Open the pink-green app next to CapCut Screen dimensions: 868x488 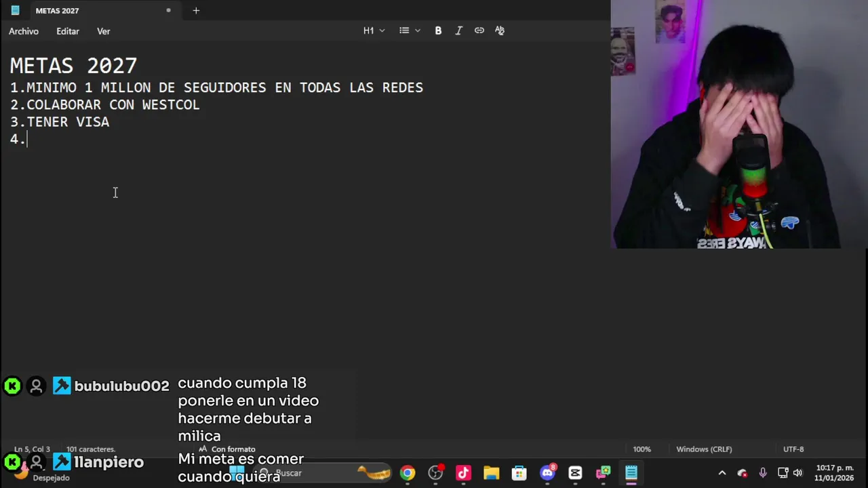tap(603, 473)
